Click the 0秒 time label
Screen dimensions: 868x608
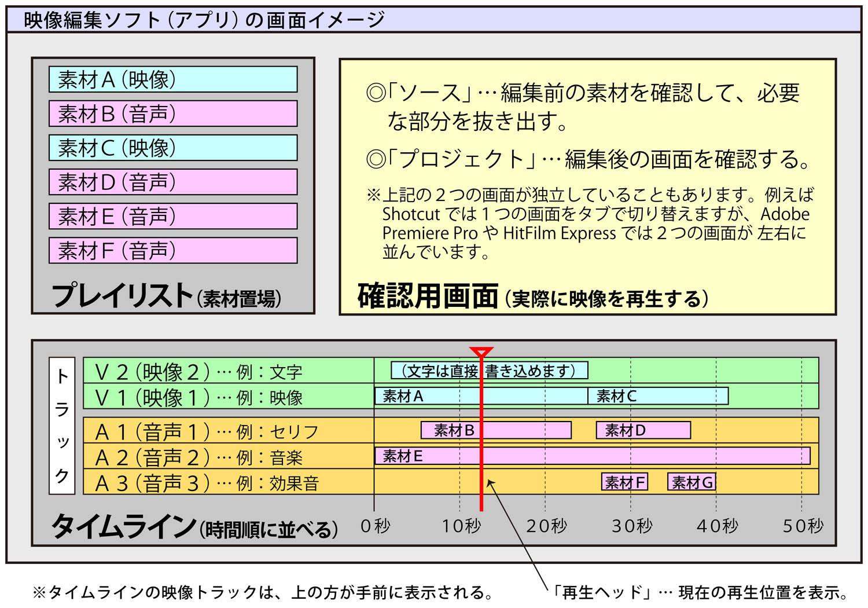pyautogui.click(x=375, y=526)
